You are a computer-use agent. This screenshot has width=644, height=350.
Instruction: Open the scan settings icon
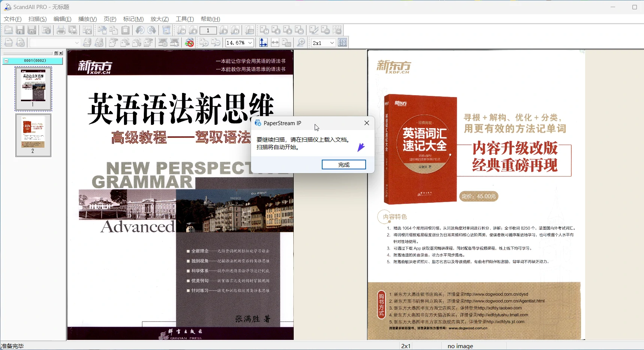pos(20,43)
